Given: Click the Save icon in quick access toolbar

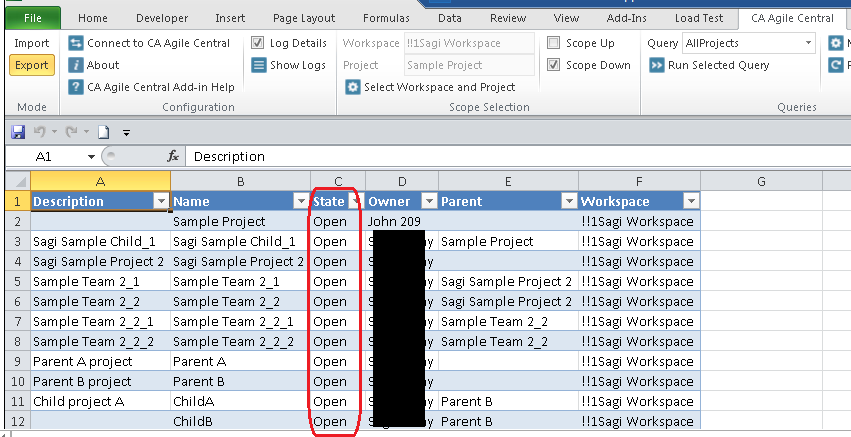Looking at the screenshot, I should 18,132.
